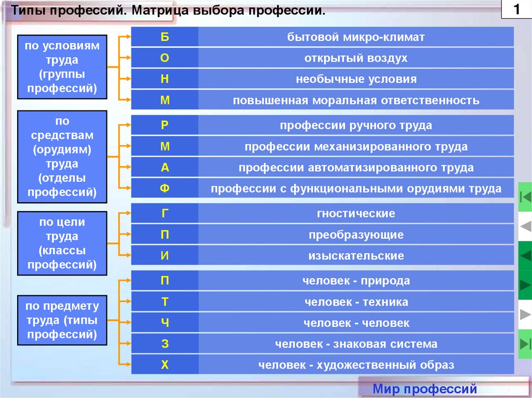Image resolution: width=532 pixels, height=398 pixels.
Task: Click the slide title 'Типы профессий. Матрица выбора профессии.'
Action: (x=168, y=10)
